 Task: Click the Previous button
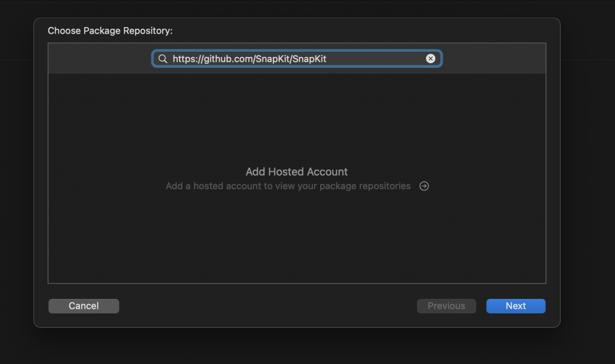(446, 306)
